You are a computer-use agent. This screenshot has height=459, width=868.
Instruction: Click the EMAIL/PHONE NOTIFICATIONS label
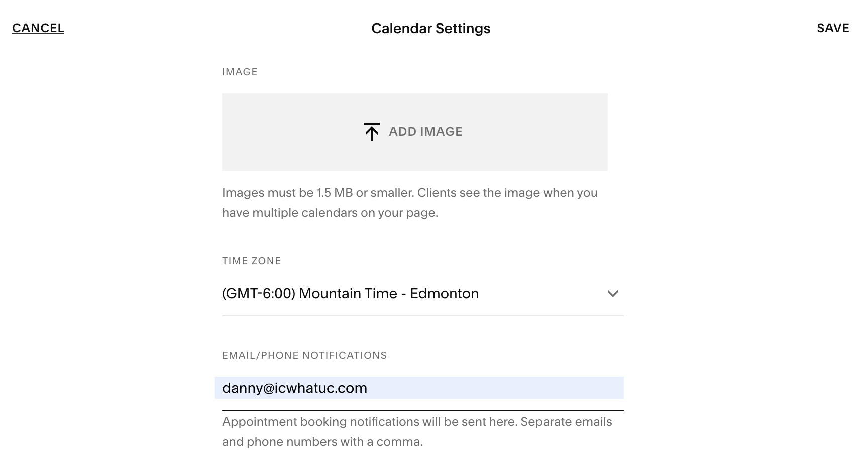click(x=304, y=355)
